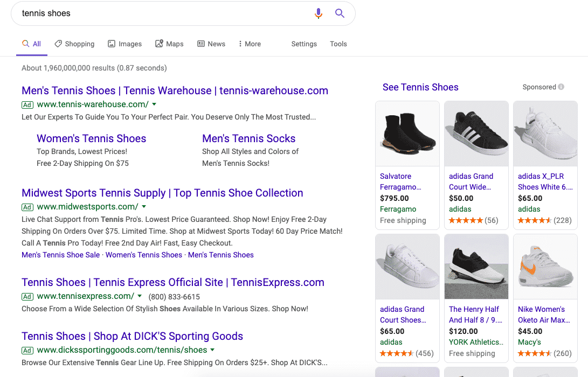Viewport: 588px width, 377px height.
Task: Click the (56) star rating
Action: coord(474,220)
